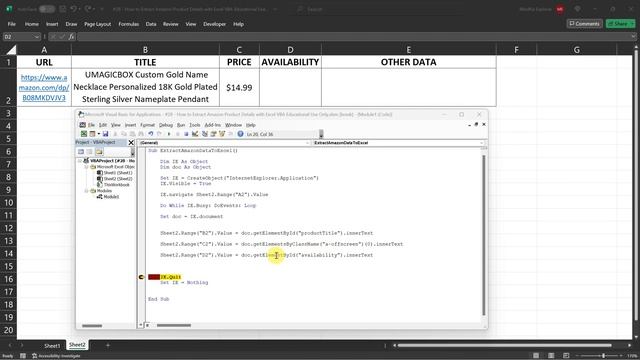The image size is (640, 360).
Task: Click the View Object icon in Project pane
Action: (90, 152)
